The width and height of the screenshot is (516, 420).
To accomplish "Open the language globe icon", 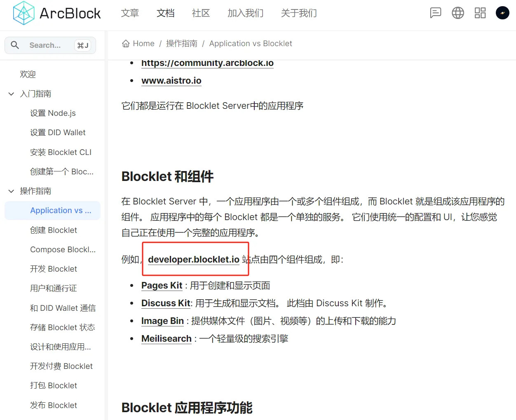I will point(458,13).
